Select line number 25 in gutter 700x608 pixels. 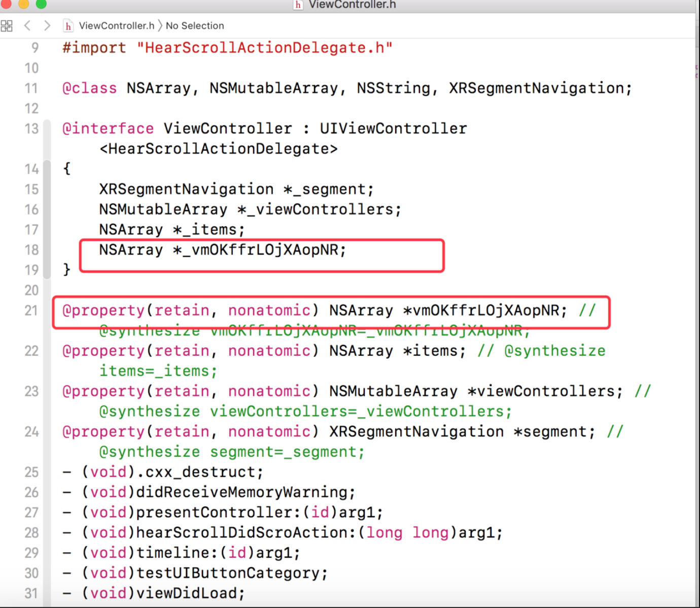coord(31,472)
